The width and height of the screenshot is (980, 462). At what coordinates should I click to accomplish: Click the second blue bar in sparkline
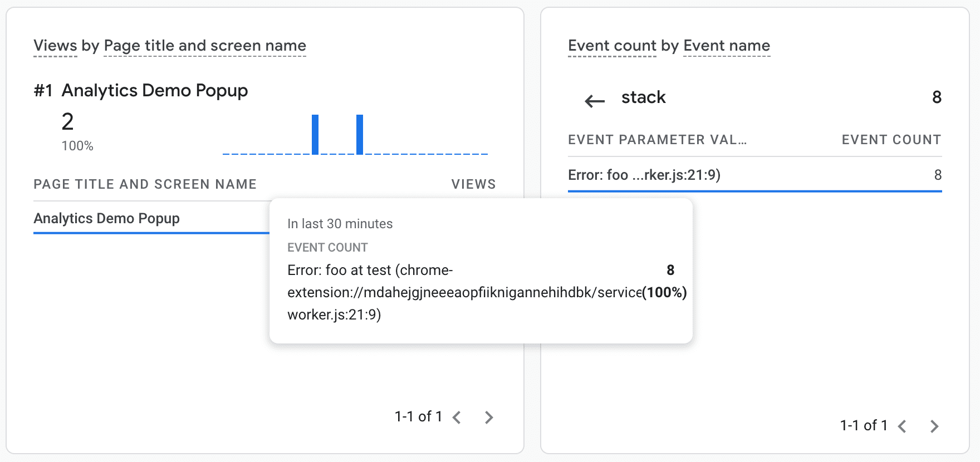coord(360,134)
